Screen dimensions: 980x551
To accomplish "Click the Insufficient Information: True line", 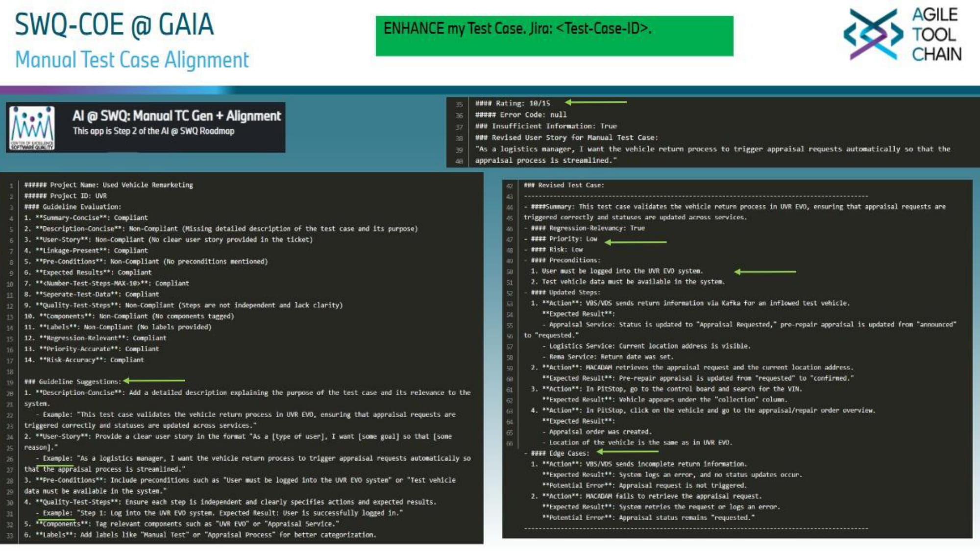I will pyautogui.click(x=546, y=126).
